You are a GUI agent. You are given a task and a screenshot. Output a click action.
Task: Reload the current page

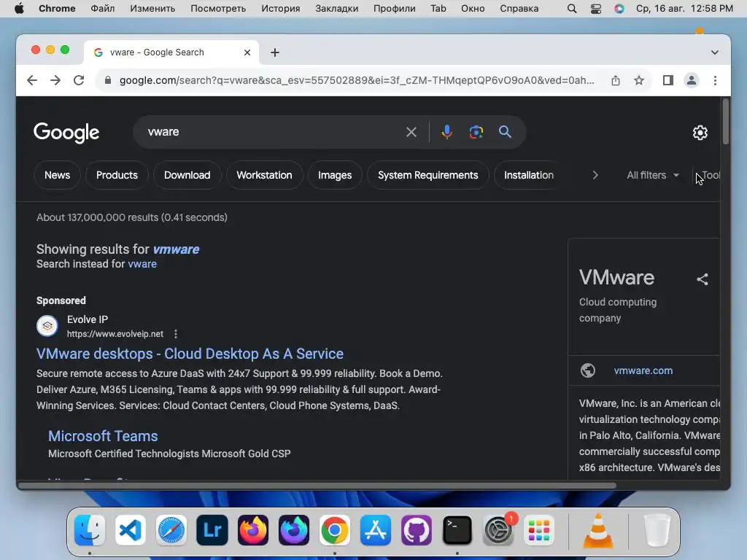coord(79,80)
